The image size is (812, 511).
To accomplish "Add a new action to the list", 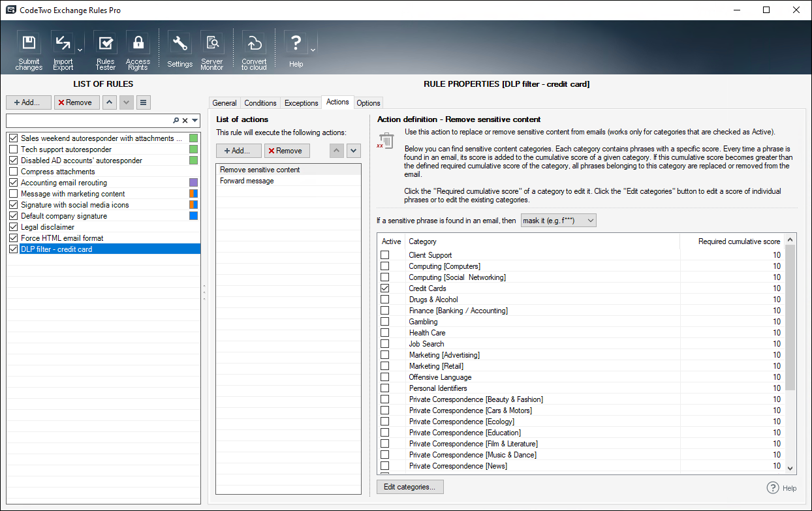I will [238, 151].
